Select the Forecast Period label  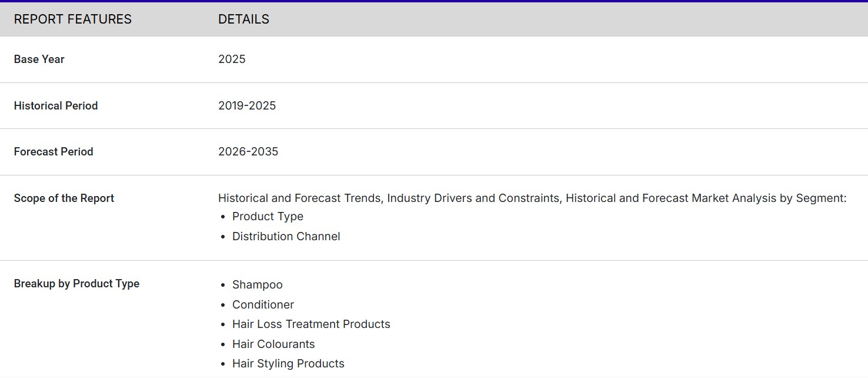(54, 152)
